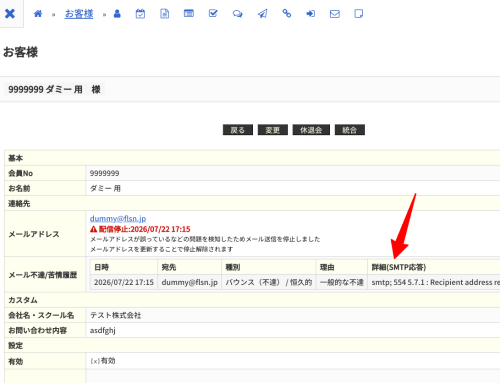The image size is (500, 383).
Task: Open the お客様 breadcrumb link
Action: click(x=79, y=14)
